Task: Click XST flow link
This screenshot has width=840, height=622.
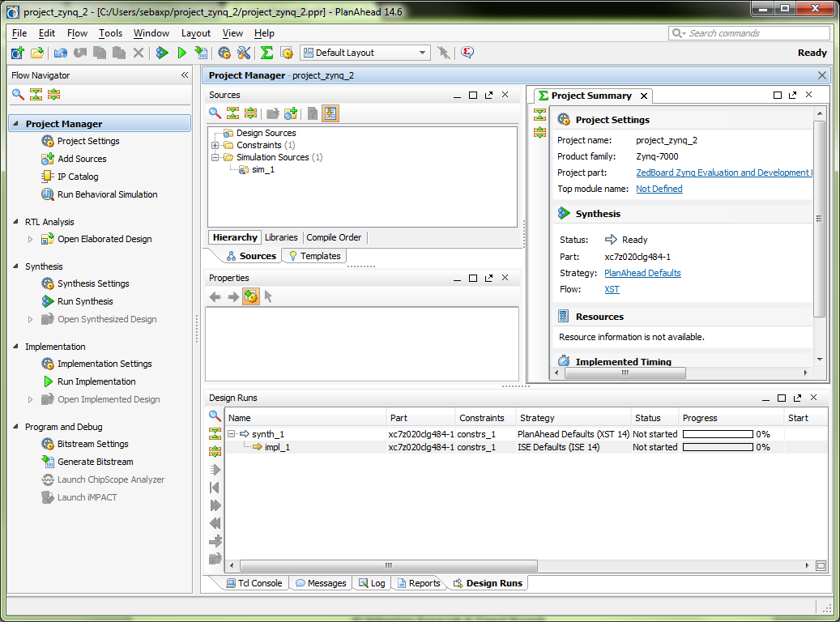Action: (612, 289)
